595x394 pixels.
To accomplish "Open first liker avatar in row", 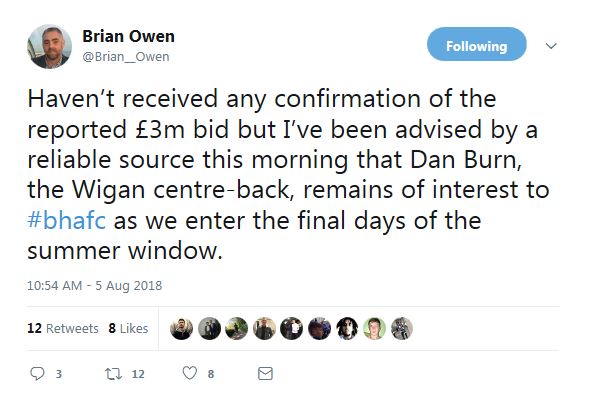I will (181, 328).
